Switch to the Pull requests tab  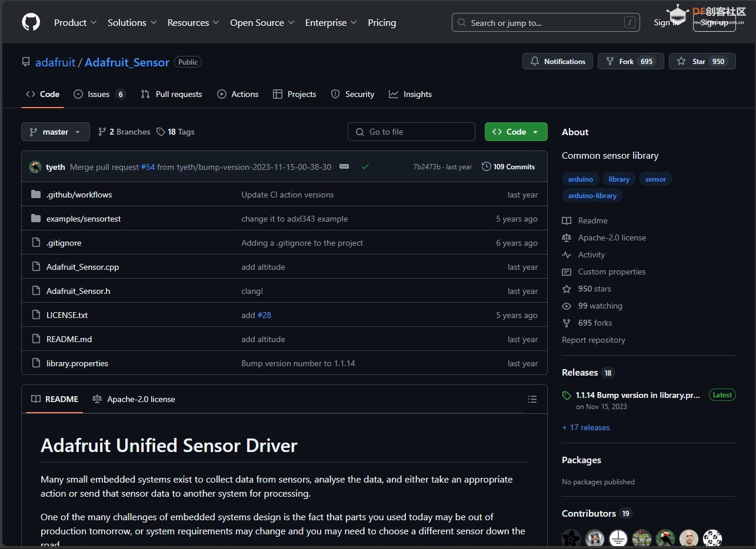coord(171,94)
